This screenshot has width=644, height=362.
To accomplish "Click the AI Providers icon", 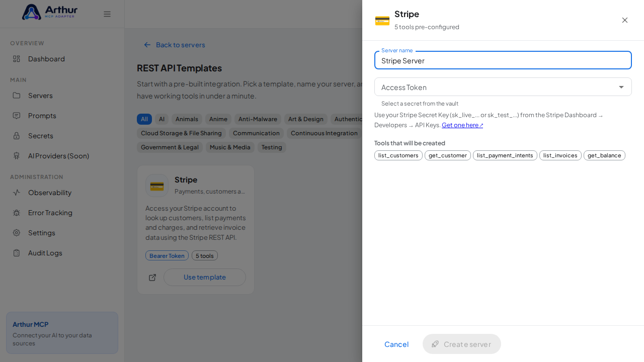I will 17,156.
